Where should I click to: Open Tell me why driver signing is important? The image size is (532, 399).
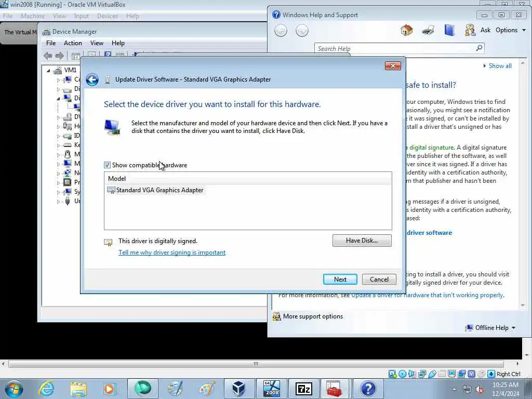point(172,252)
